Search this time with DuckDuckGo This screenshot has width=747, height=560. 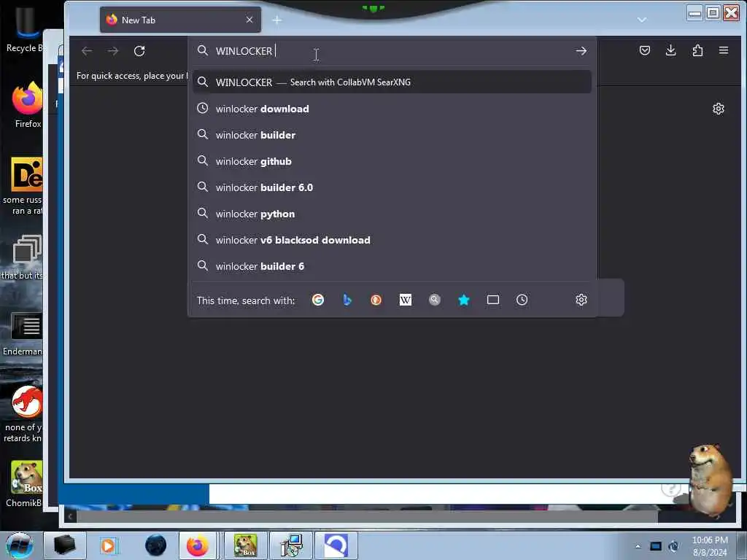click(x=376, y=300)
